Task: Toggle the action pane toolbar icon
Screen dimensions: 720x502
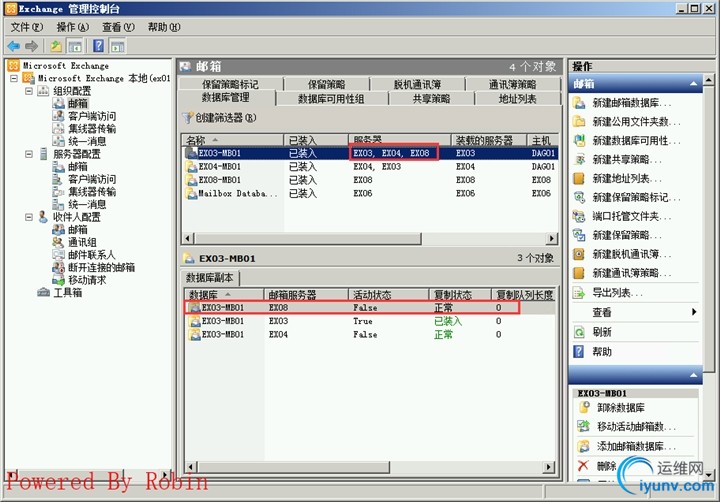Action: 118,46
